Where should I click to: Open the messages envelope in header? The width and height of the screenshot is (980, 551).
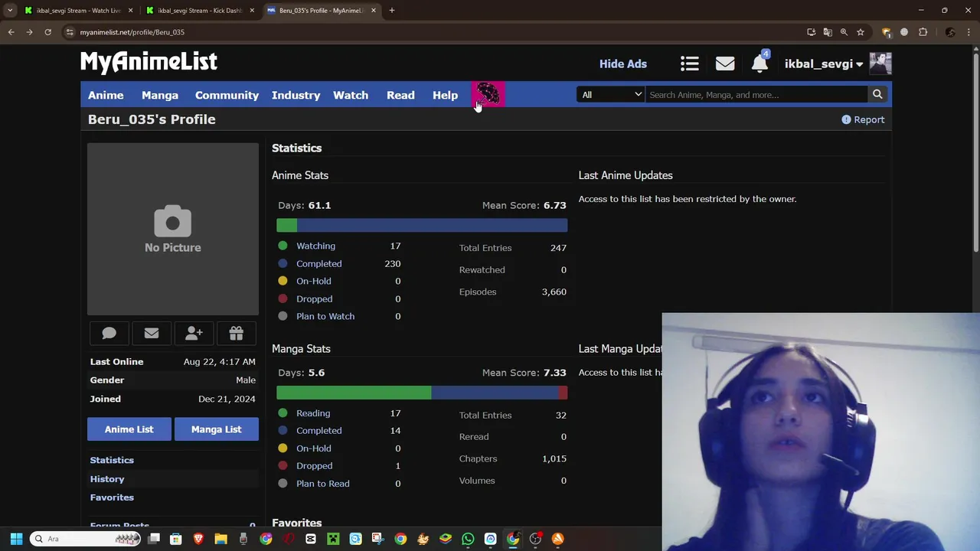725,64
